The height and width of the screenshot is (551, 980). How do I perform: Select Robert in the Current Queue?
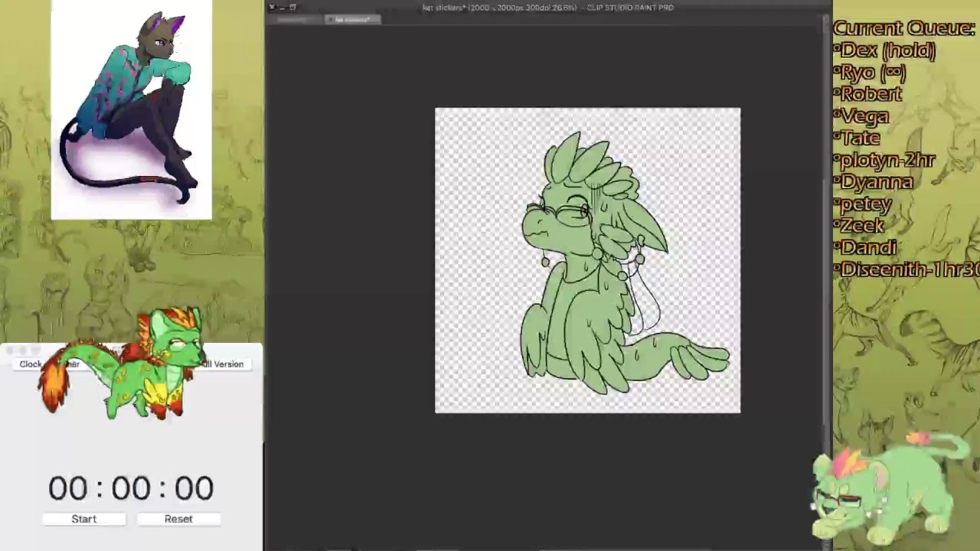coord(871,94)
